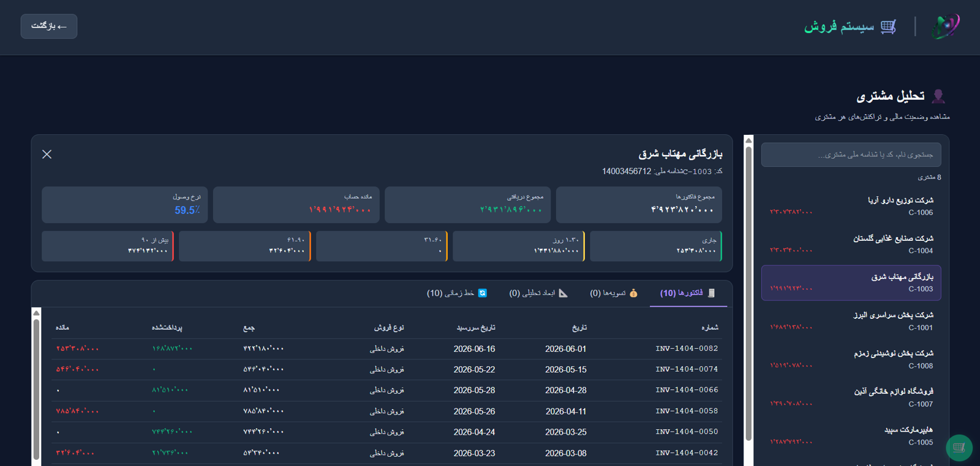
Task: Select customer هایپرمارکت سپید
Action: pyautogui.click(x=851, y=435)
